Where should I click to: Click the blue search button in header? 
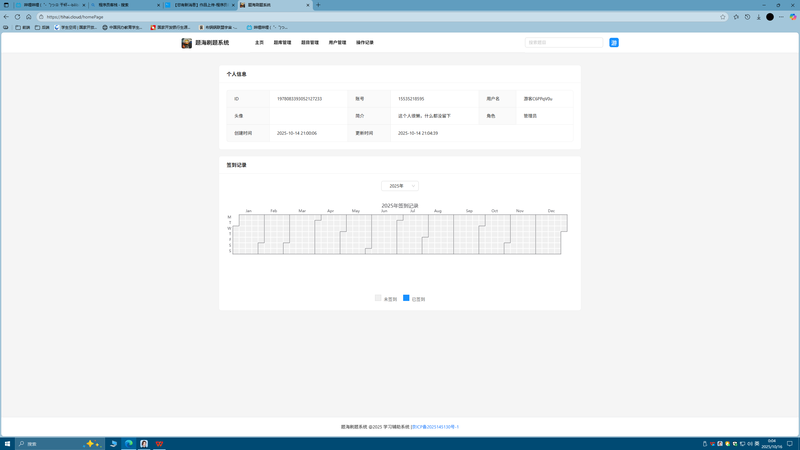614,43
